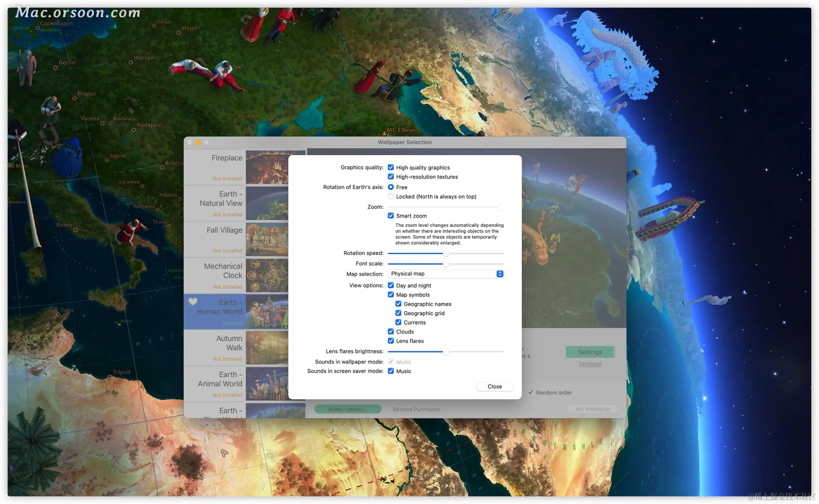Uncheck the Geographic grid option
Viewport: 819px width, 504px height.
coord(398,313)
